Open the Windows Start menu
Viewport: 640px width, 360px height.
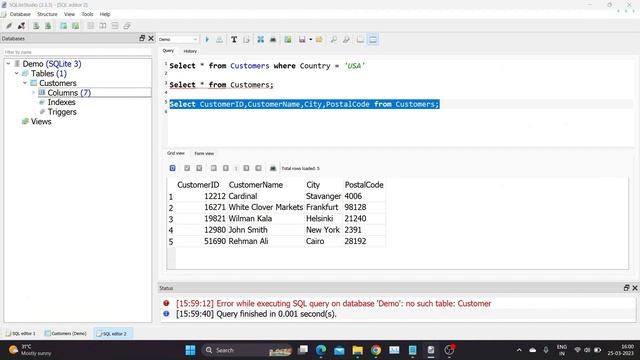[190, 350]
